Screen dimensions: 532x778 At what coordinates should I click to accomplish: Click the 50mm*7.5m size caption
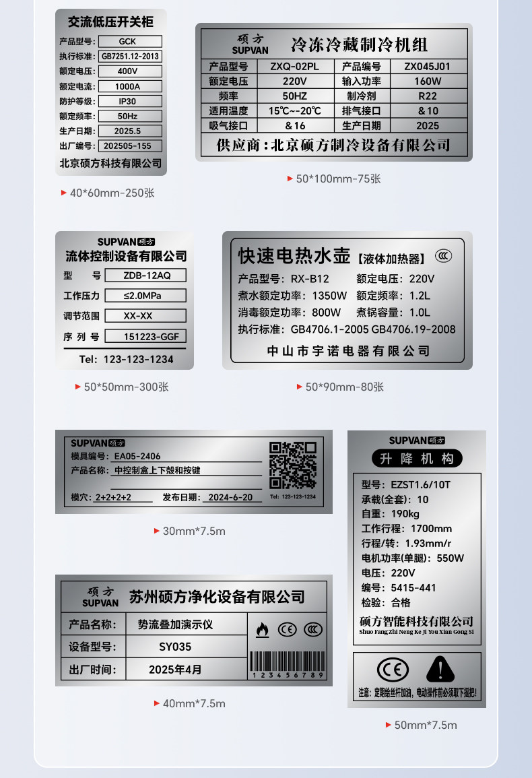[426, 724]
